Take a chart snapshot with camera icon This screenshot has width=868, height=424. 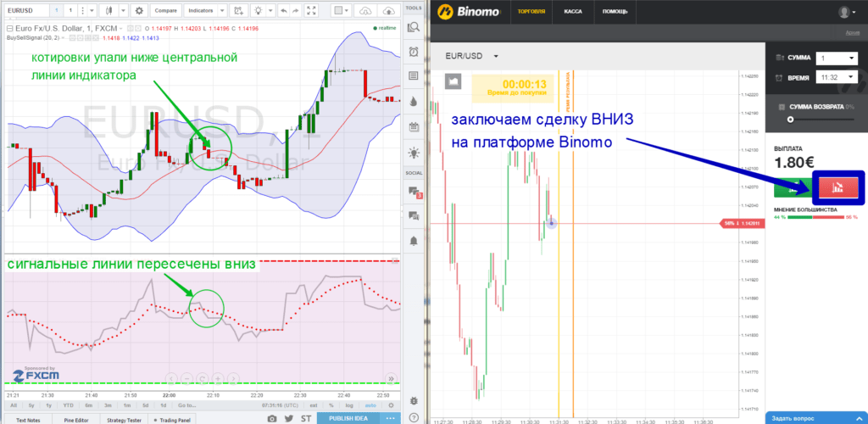coord(271,418)
